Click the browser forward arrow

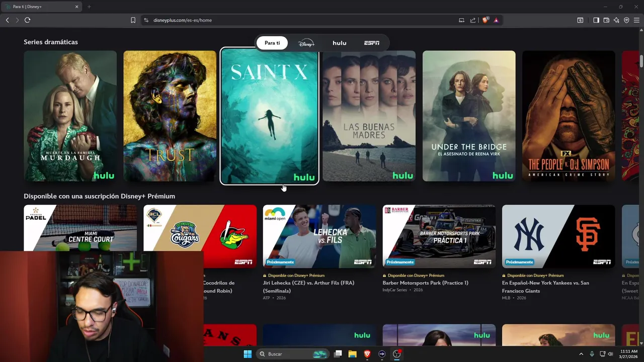point(17,20)
